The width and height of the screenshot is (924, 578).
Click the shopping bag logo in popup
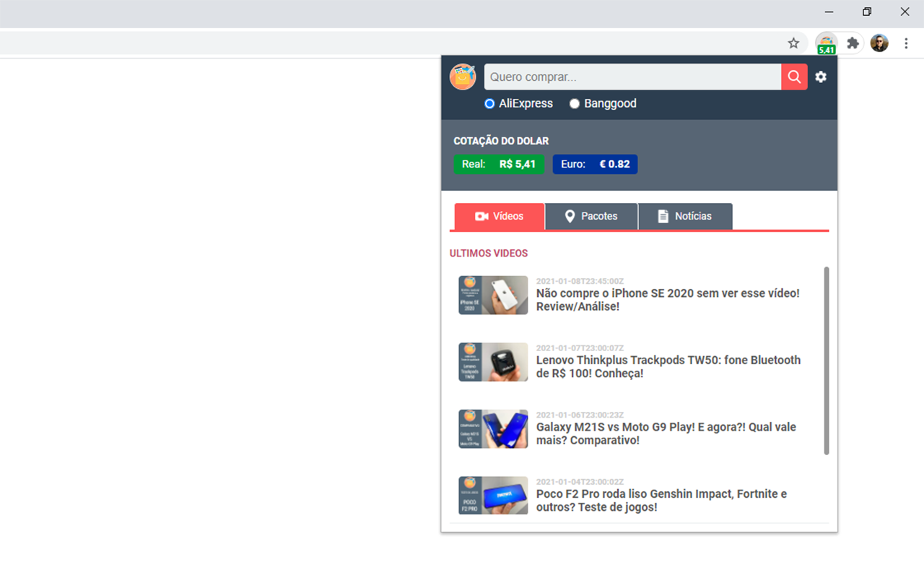point(463,77)
